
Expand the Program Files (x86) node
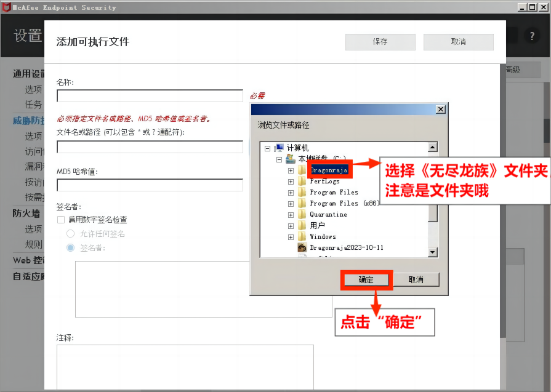click(x=291, y=204)
